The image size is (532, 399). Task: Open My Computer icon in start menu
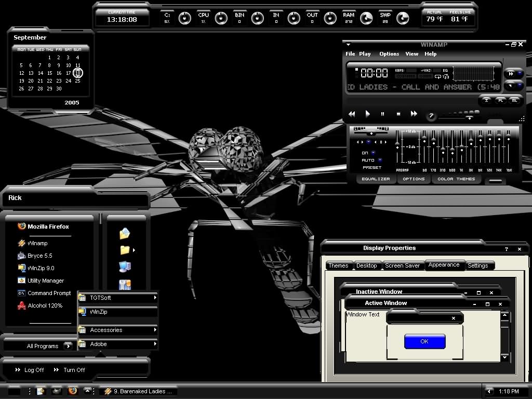(125, 267)
